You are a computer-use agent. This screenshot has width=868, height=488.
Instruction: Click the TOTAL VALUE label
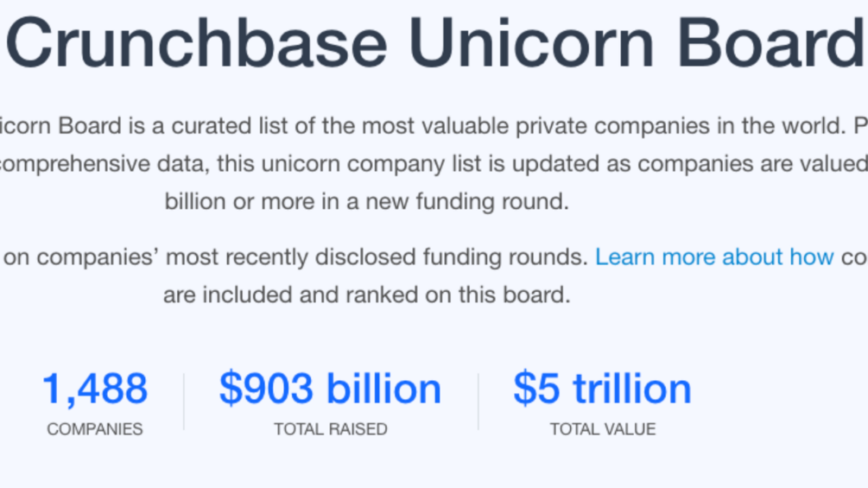[x=602, y=429]
